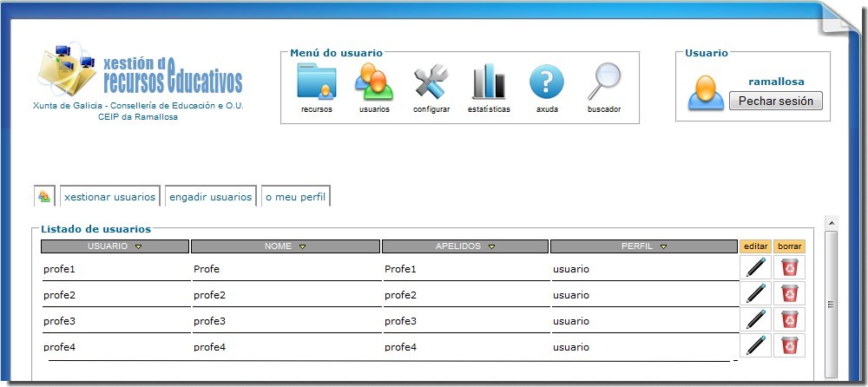Image resolution: width=868 pixels, height=387 pixels.
Task: Sort list by USUARIO column arrow
Action: (x=139, y=247)
